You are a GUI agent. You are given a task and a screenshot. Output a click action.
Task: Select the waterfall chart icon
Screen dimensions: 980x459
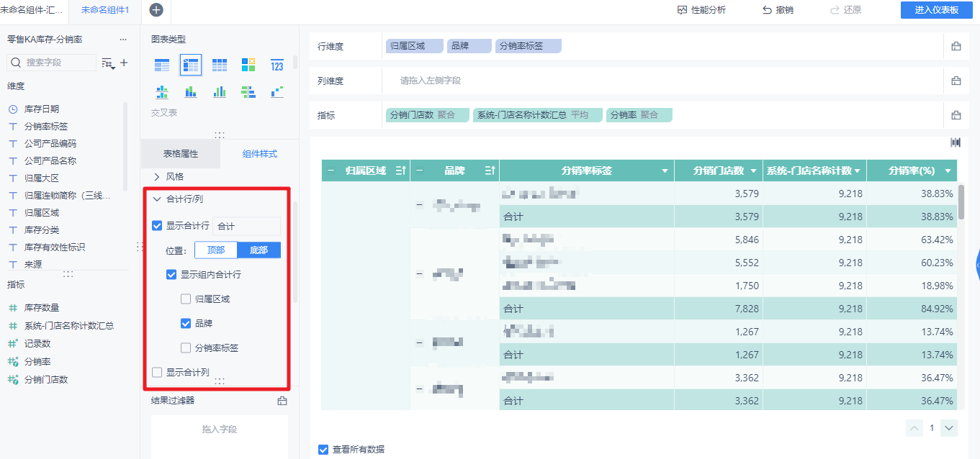[x=277, y=92]
